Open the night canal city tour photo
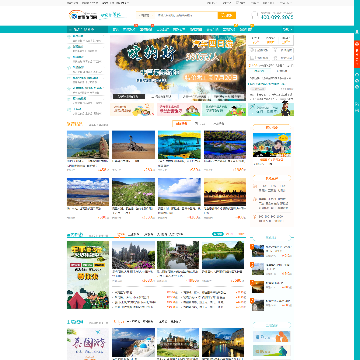 (223, 342)
